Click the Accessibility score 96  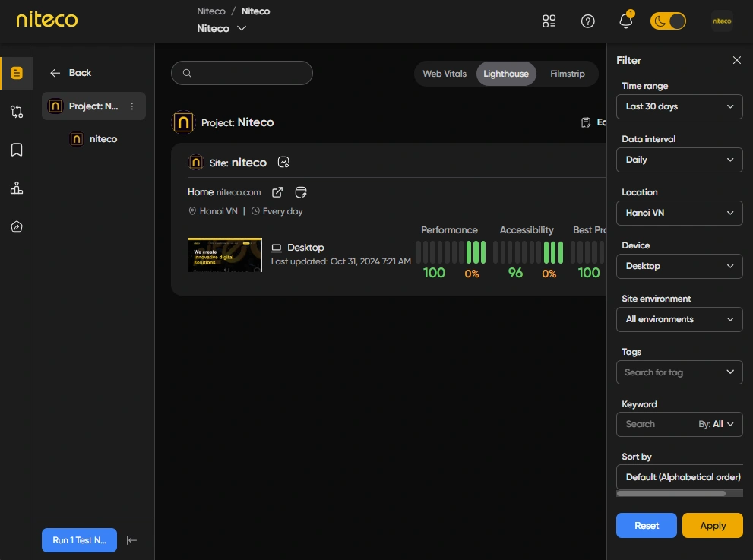pos(515,273)
